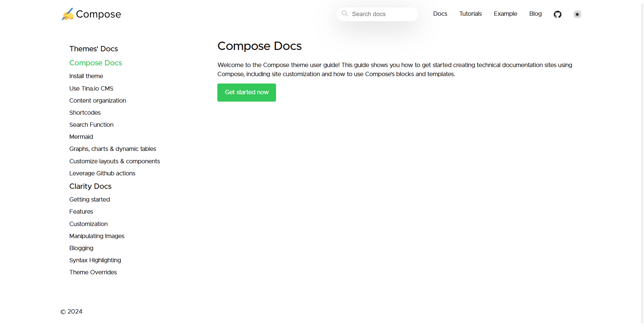Click the Compose site title text
644x333 pixels.
click(x=98, y=14)
